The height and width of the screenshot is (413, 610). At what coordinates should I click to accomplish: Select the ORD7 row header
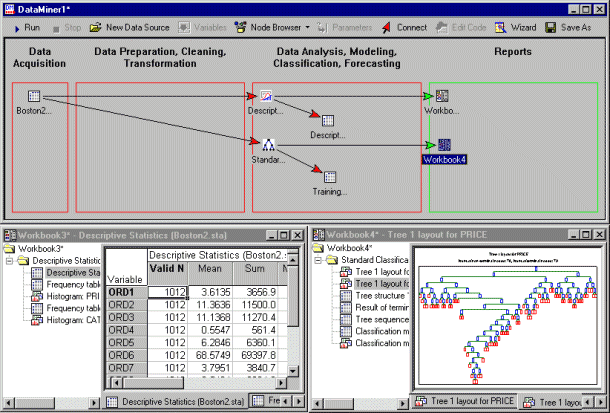tap(126, 368)
